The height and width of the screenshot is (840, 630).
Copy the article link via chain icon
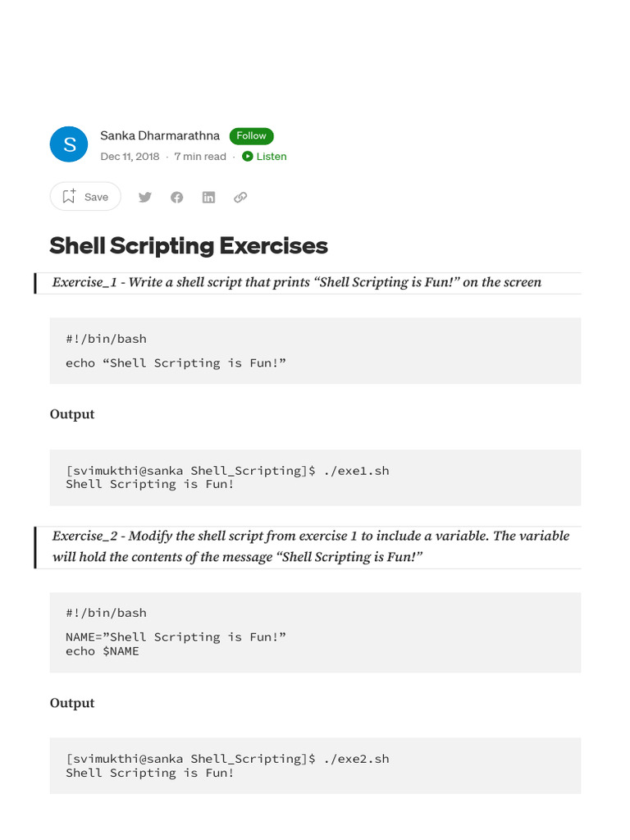coord(240,197)
